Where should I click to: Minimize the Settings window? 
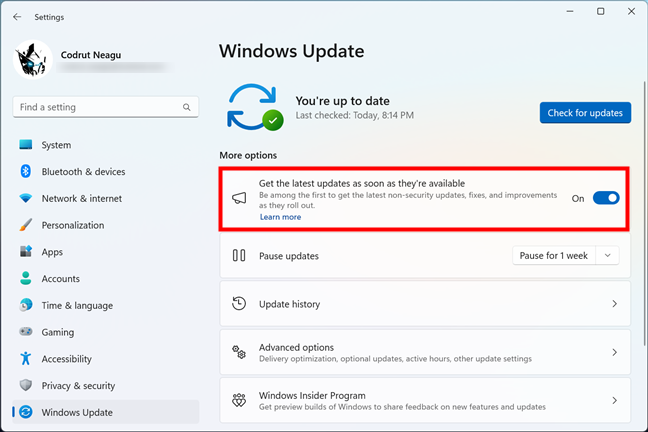570,11
